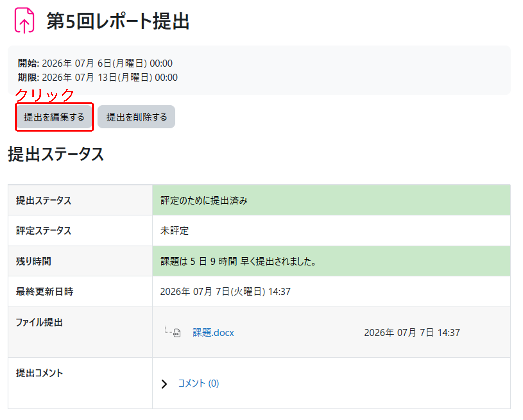Click the start date 2026年 07月 6日(月曜日) 00:00
The width and height of the screenshot is (523, 420).
click(x=107, y=64)
